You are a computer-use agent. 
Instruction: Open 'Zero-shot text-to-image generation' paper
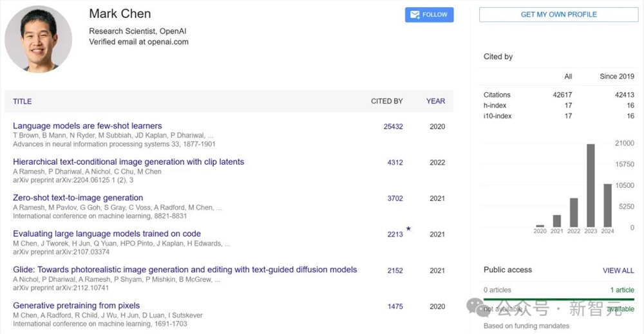78,198
